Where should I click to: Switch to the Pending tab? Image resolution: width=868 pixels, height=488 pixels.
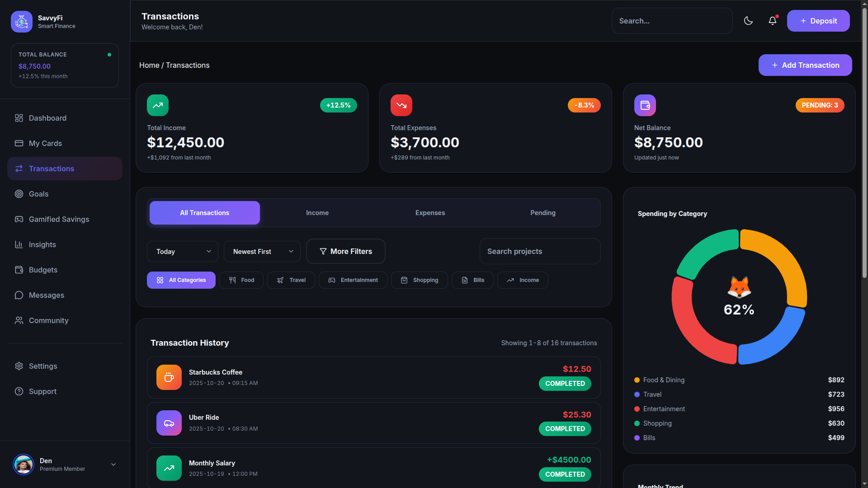pyautogui.click(x=542, y=213)
